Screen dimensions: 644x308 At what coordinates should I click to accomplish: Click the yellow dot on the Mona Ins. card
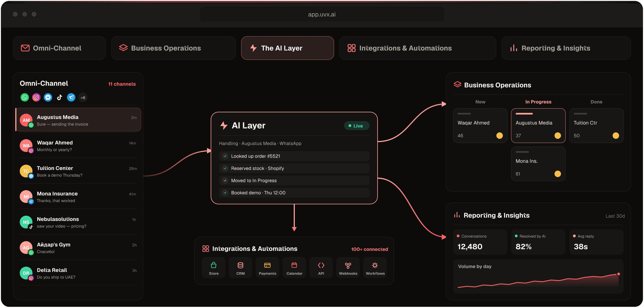point(558,174)
